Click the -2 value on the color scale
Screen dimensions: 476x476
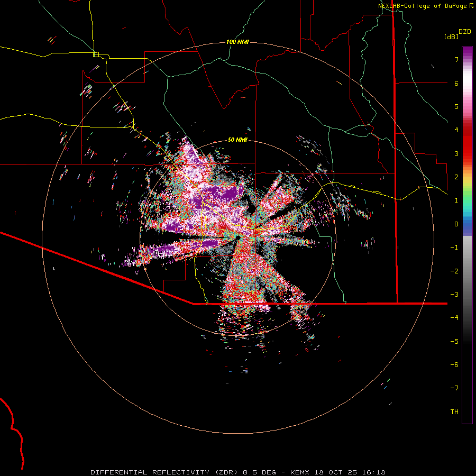click(x=454, y=271)
